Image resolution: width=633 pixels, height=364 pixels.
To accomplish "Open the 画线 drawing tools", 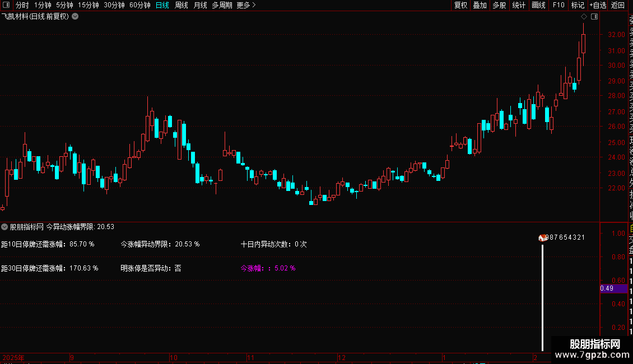I will [x=538, y=5].
